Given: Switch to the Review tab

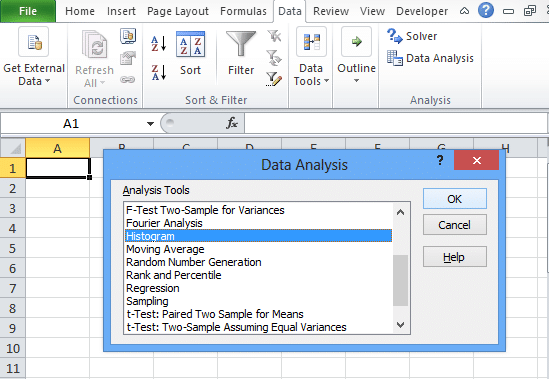Looking at the screenshot, I should [331, 11].
